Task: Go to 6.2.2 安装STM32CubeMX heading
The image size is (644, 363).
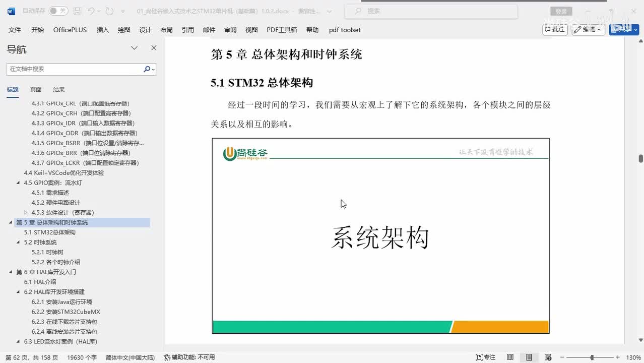Action: pos(66,312)
